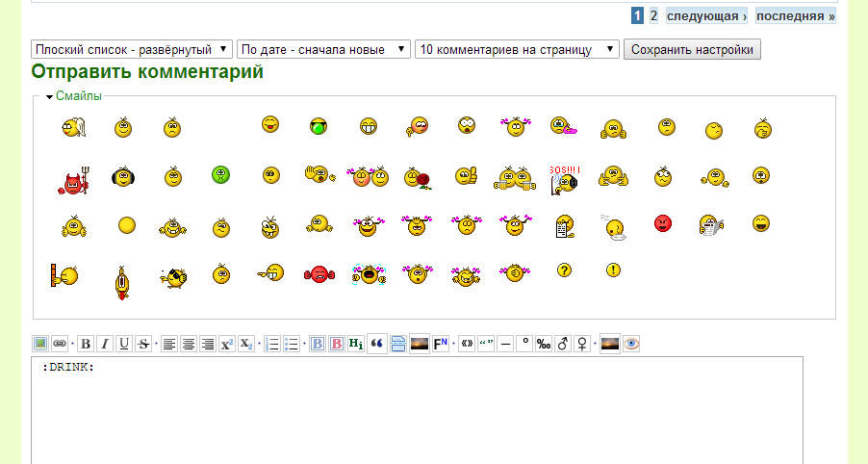Go to 'следующая' page link
The width and height of the screenshot is (868, 464).
point(706,16)
